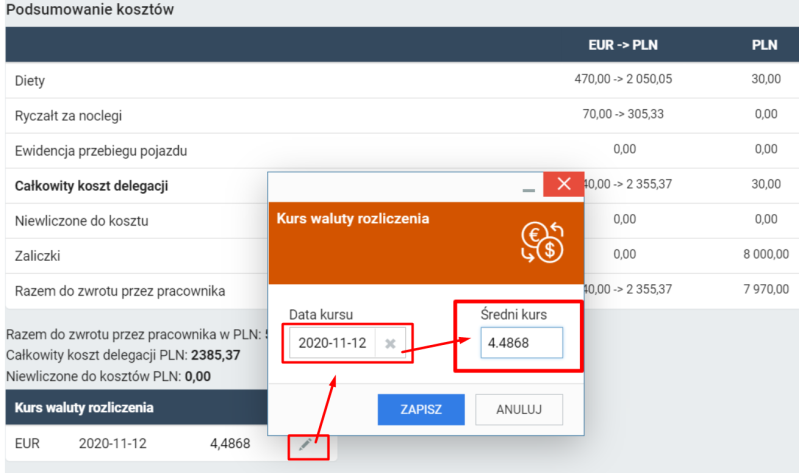
Task: Click the Diety row label
Action: pos(30,81)
